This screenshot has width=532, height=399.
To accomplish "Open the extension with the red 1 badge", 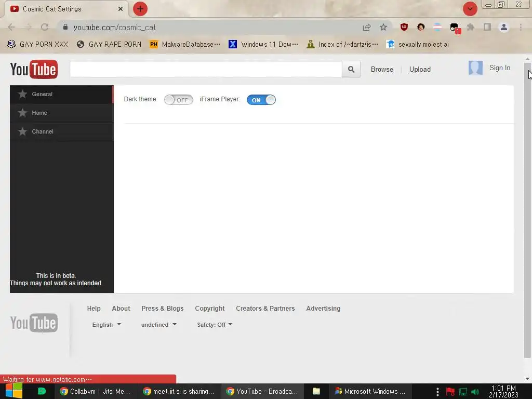I will (455, 28).
